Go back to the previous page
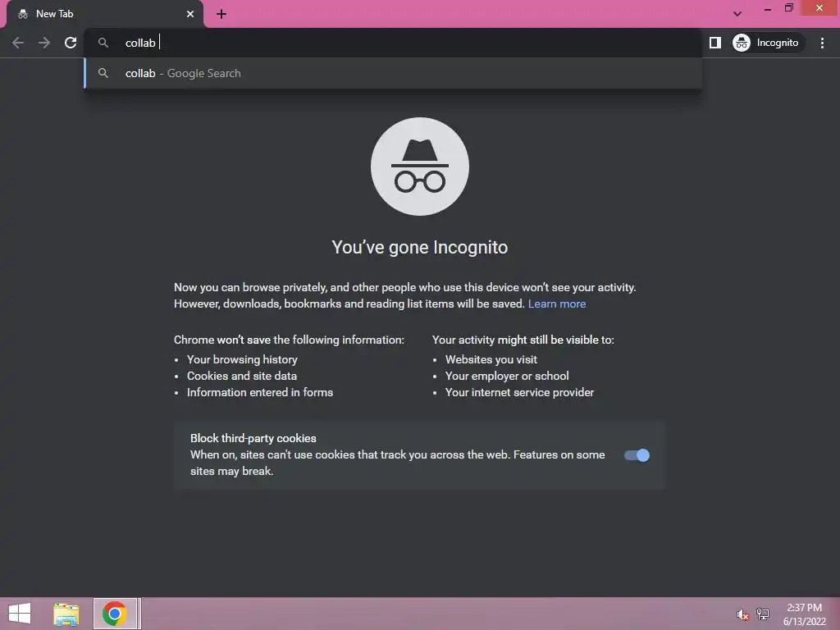 pos(18,43)
